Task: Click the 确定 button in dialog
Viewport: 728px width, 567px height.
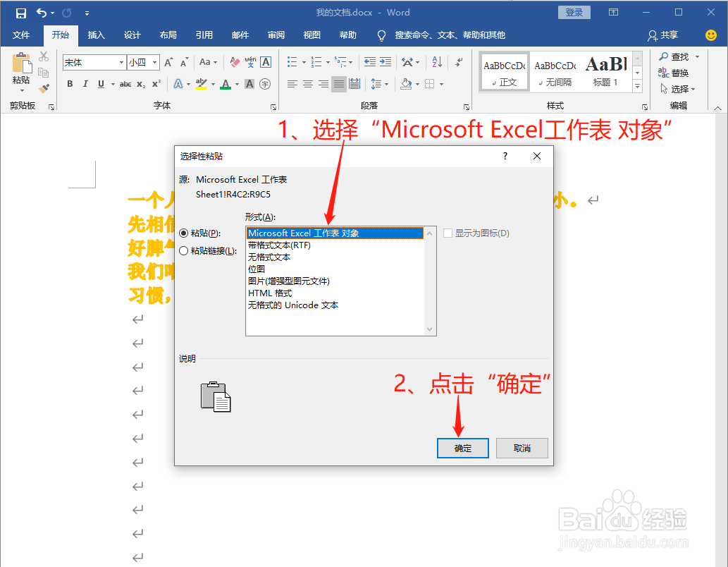Action: pos(463,448)
